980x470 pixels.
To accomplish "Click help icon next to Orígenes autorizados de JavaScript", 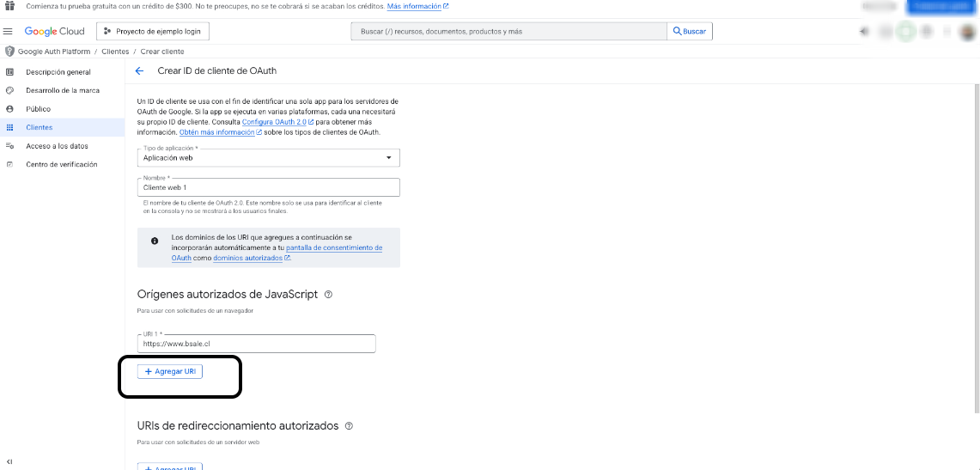I will pyautogui.click(x=329, y=294).
